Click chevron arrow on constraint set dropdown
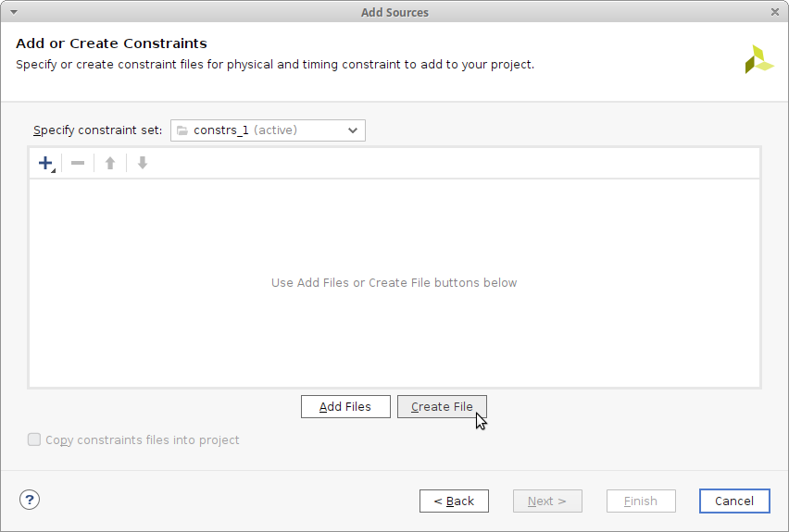 [x=353, y=130]
